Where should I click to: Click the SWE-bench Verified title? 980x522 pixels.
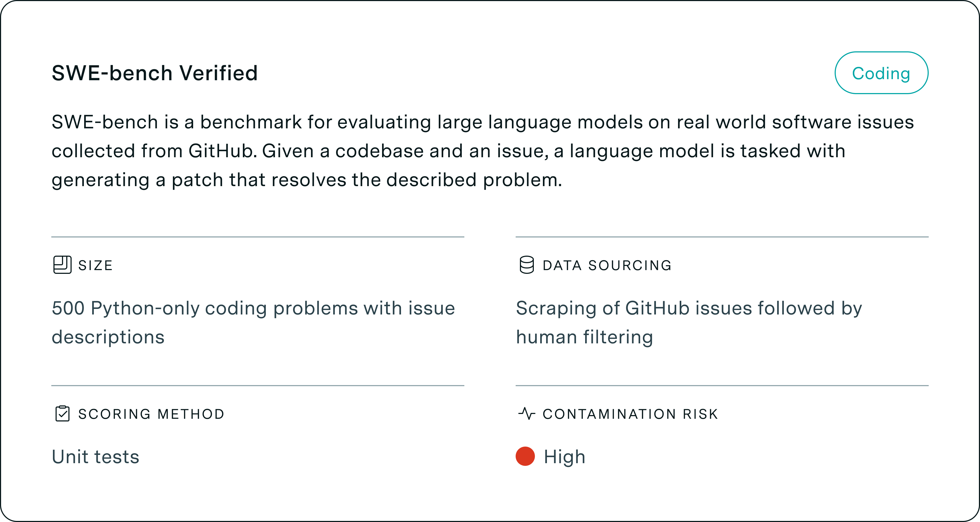pyautogui.click(x=154, y=73)
